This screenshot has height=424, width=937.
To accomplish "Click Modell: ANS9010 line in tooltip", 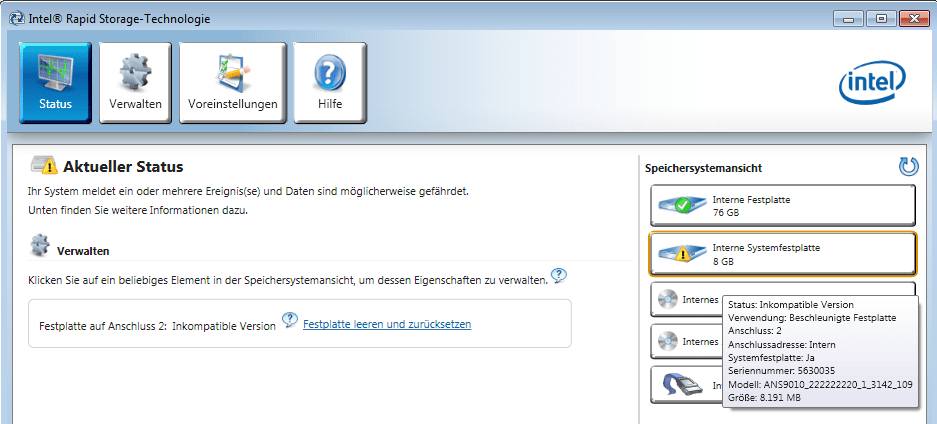I will [820, 384].
